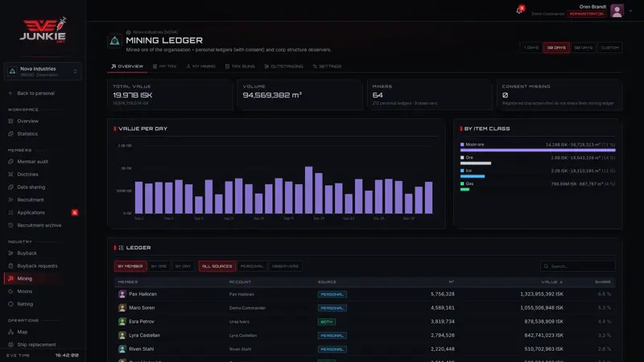The width and height of the screenshot is (644, 362).
Task: Group ledger By Member
Action: 130,266
